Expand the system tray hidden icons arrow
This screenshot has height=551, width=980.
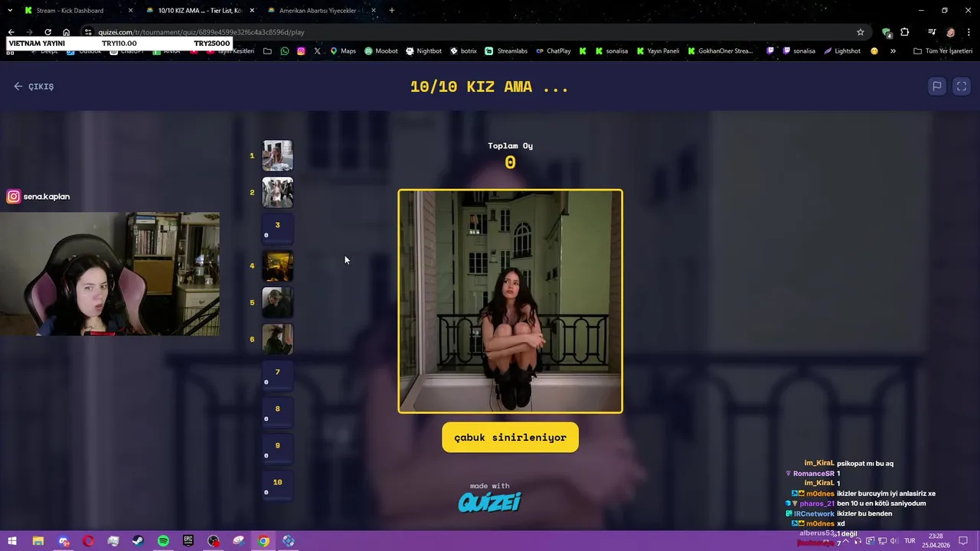click(x=848, y=541)
